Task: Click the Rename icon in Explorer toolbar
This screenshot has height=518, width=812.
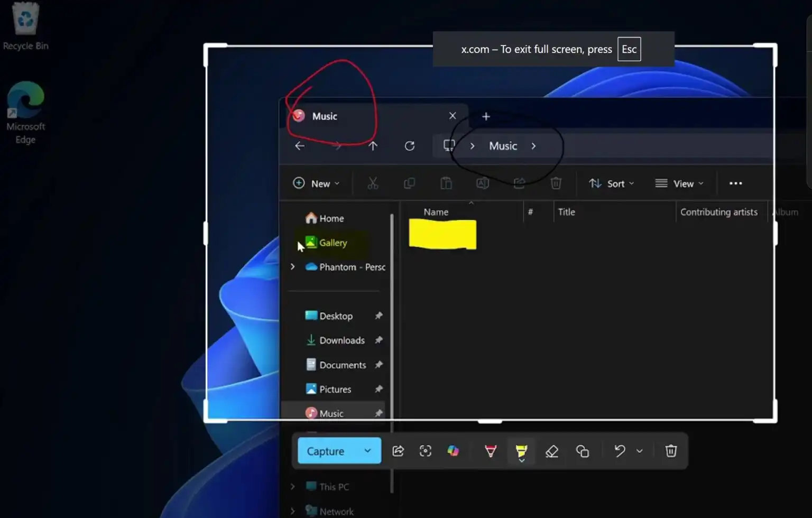Action: point(482,183)
